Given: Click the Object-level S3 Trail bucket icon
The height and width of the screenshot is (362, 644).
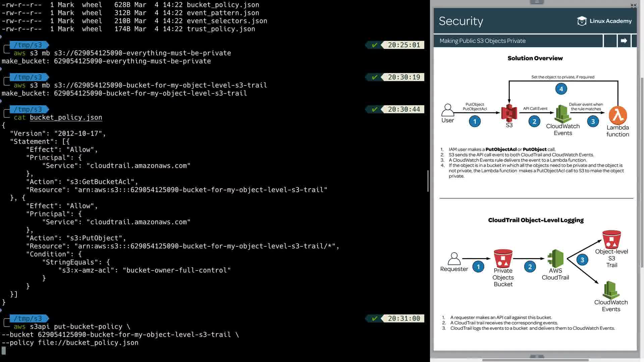Looking at the screenshot, I should point(611,239).
